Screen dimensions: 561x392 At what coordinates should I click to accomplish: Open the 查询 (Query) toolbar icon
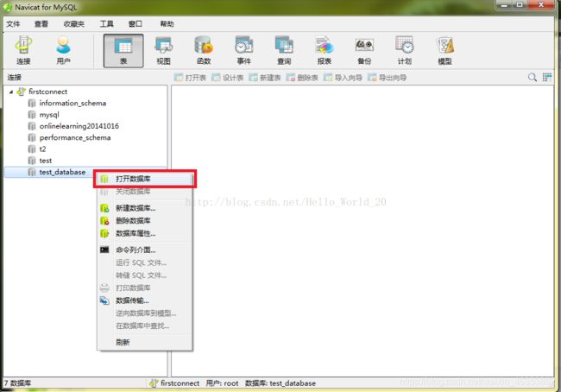click(x=284, y=50)
